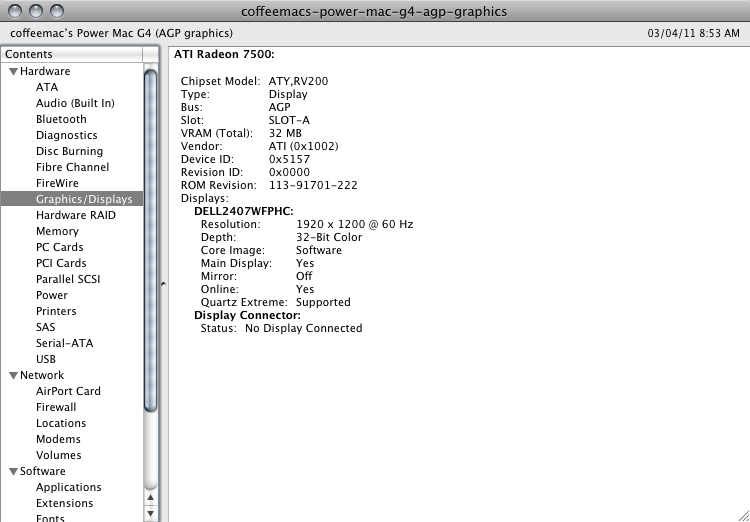The width and height of the screenshot is (750, 522).
Task: Select the Fibre Channel entry
Action: point(72,167)
